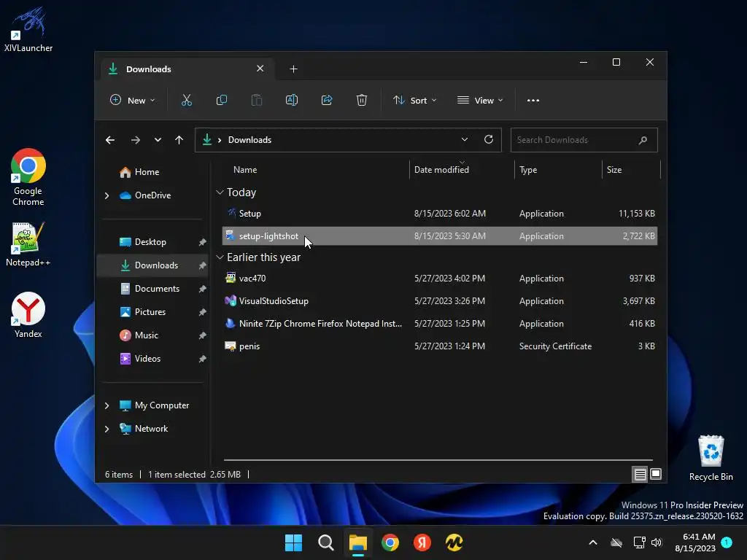The width and height of the screenshot is (747, 560).
Task: Expand OneDrive in navigation pane
Action: click(x=107, y=195)
